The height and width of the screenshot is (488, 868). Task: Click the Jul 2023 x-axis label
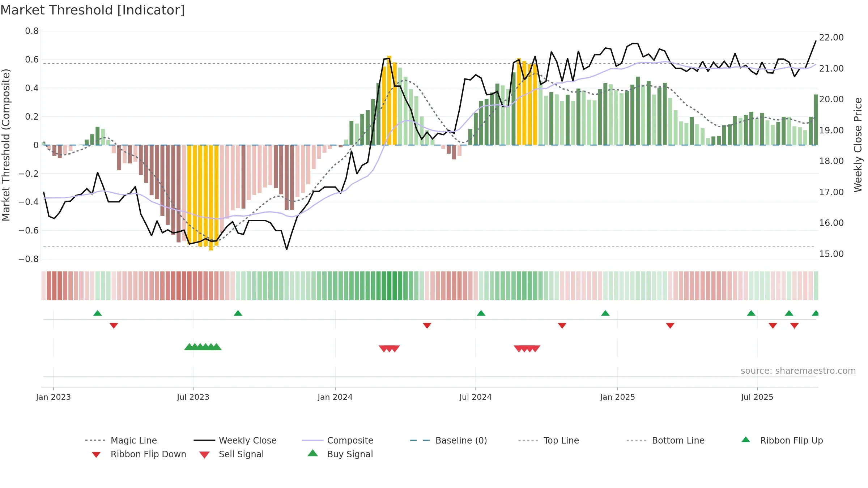pyautogui.click(x=193, y=397)
